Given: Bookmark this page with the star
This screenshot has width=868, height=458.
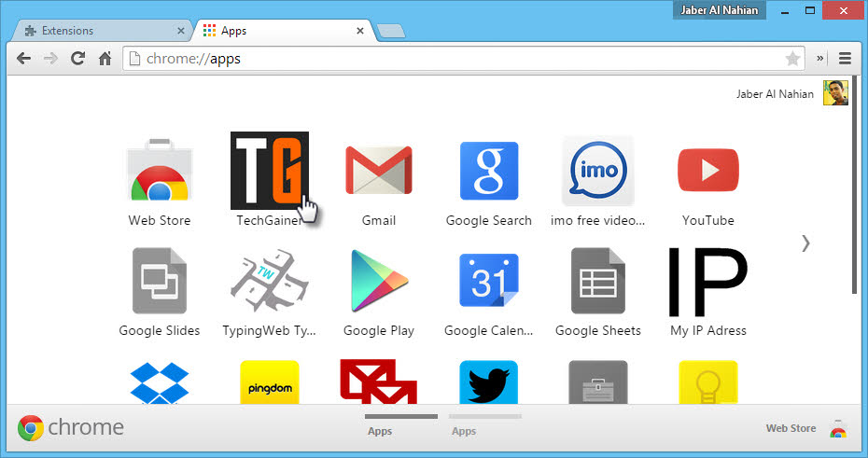Looking at the screenshot, I should click(792, 58).
